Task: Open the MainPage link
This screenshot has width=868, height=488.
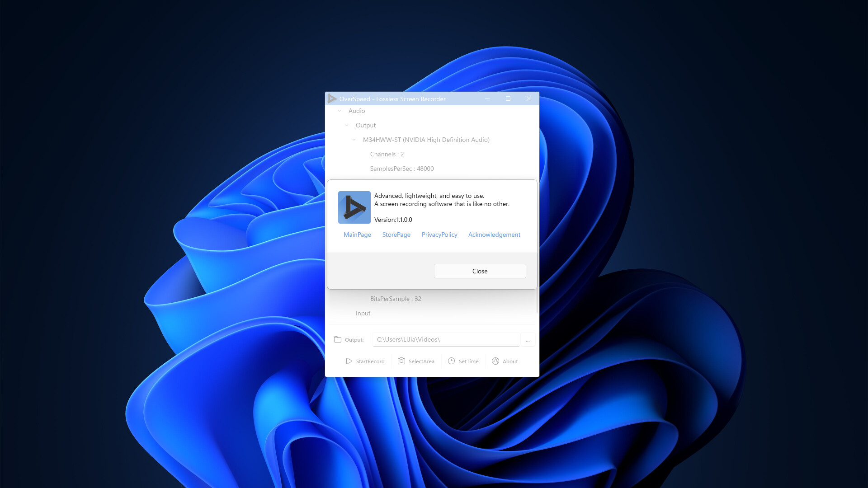Action: [x=357, y=235]
